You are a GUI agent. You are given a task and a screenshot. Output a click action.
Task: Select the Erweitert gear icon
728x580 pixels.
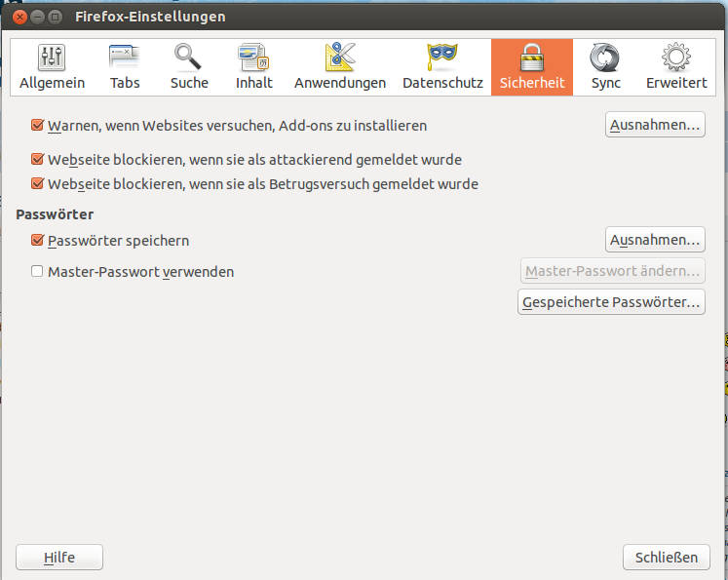pos(676,58)
